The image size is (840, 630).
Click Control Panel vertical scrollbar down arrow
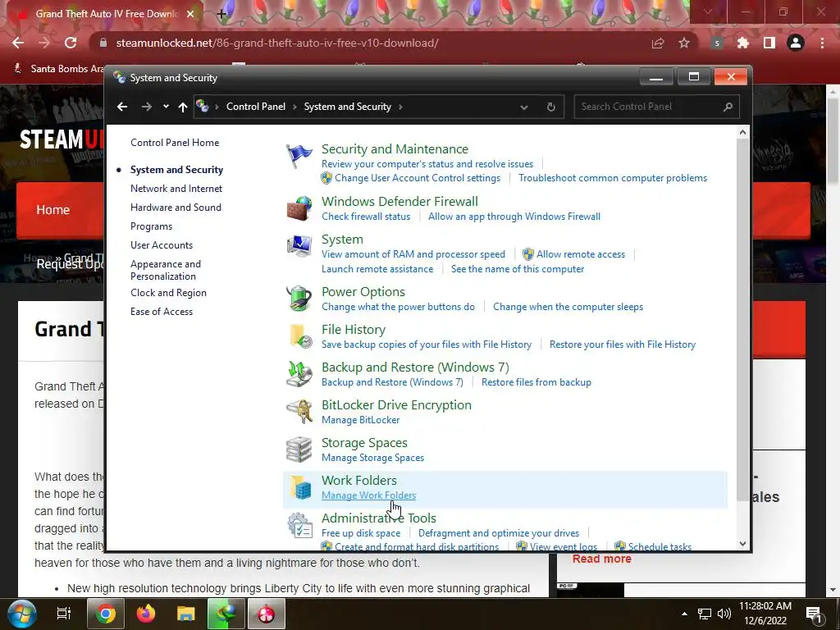(x=742, y=543)
